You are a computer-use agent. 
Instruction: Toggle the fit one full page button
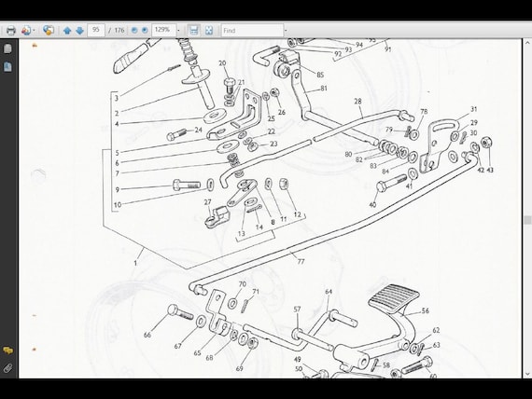(209, 30)
